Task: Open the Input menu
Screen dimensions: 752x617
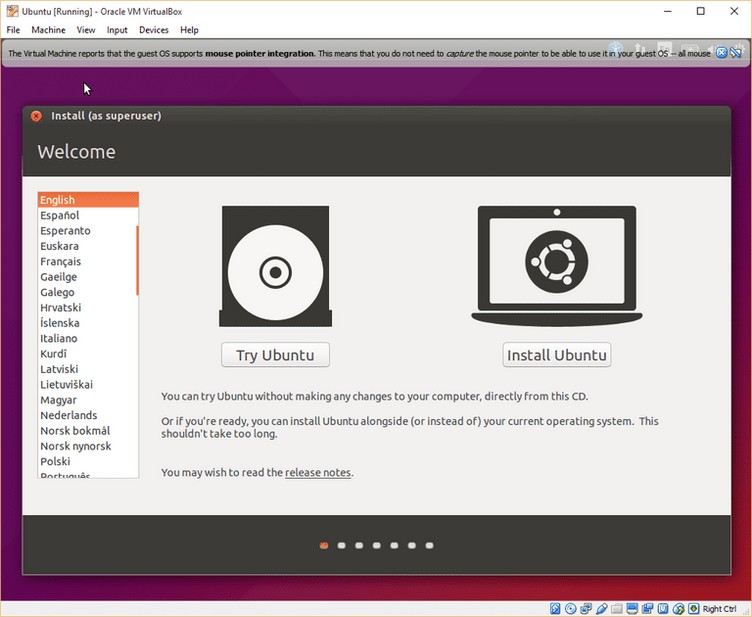Action: 117,30
